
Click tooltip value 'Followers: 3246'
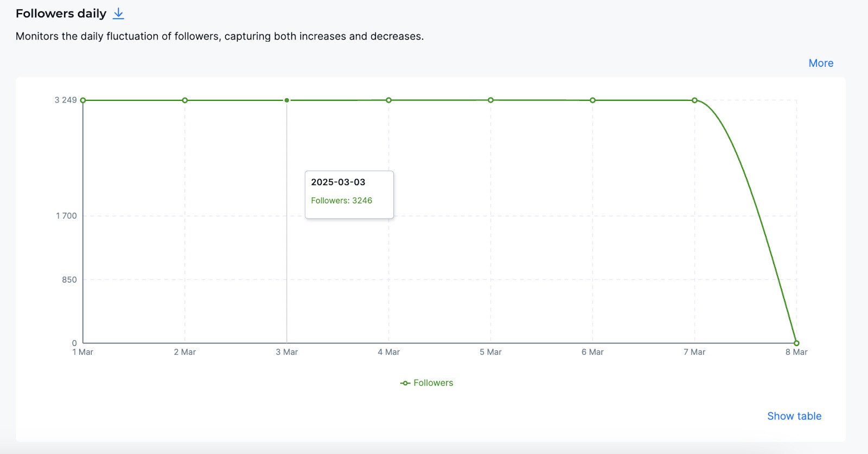click(x=342, y=201)
